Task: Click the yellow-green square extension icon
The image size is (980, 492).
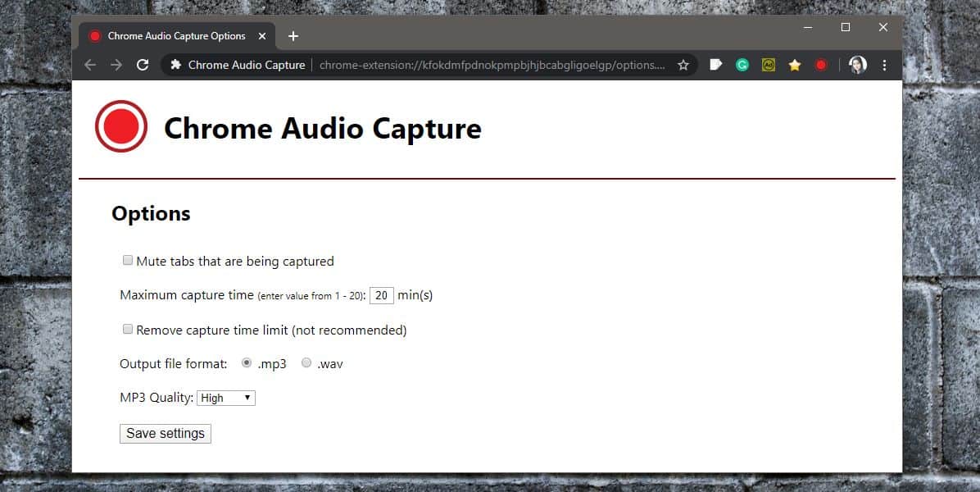Action: 768,65
